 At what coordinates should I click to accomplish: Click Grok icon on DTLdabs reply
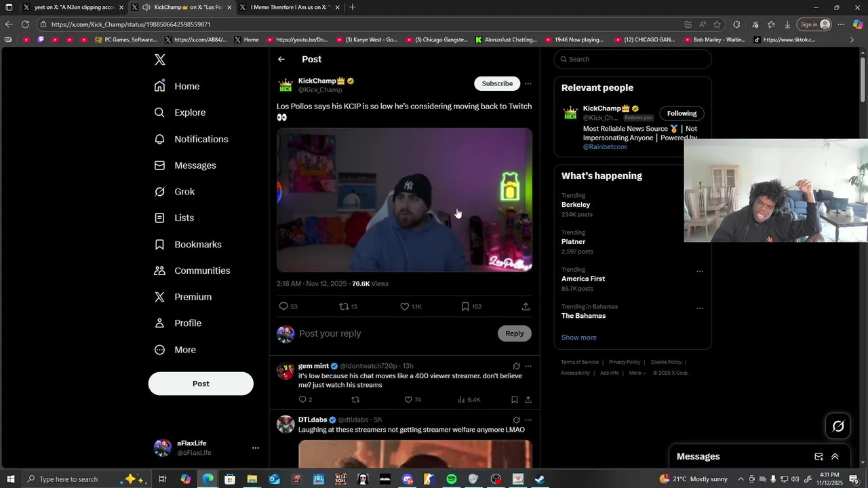click(517, 420)
